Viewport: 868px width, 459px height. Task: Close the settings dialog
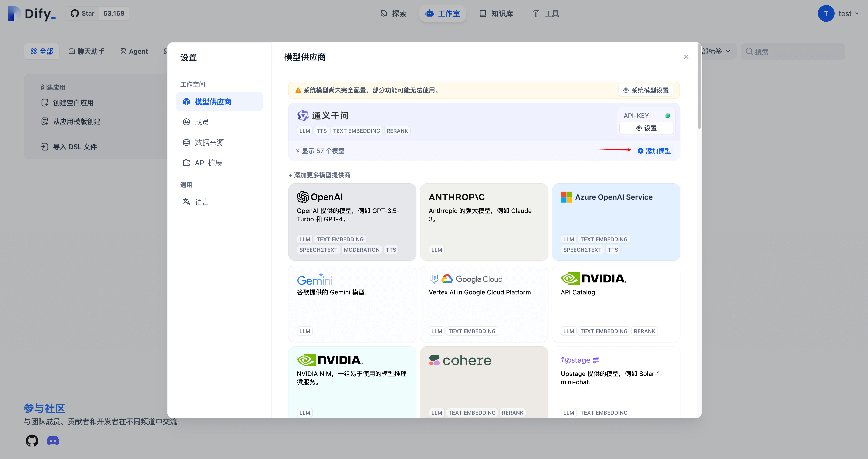coord(686,57)
